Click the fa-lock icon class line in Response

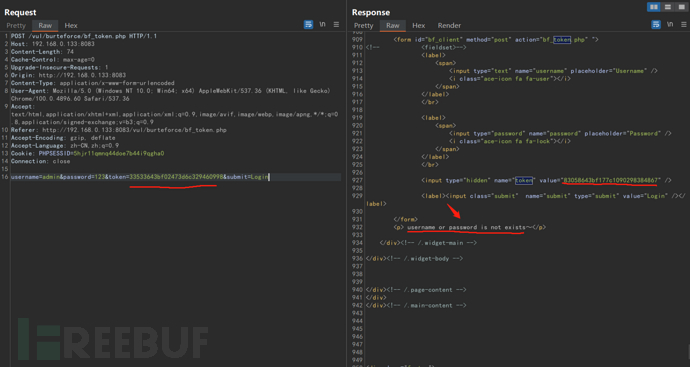[510, 141]
